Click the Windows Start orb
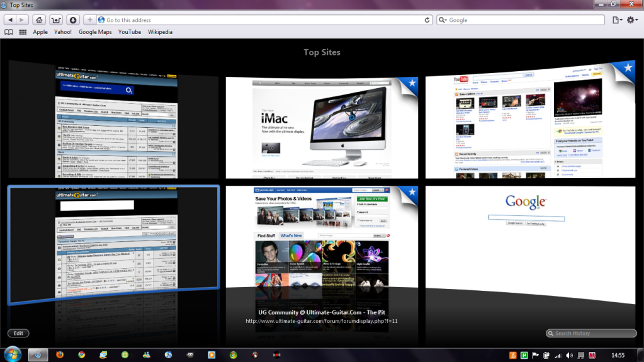 pyautogui.click(x=13, y=354)
